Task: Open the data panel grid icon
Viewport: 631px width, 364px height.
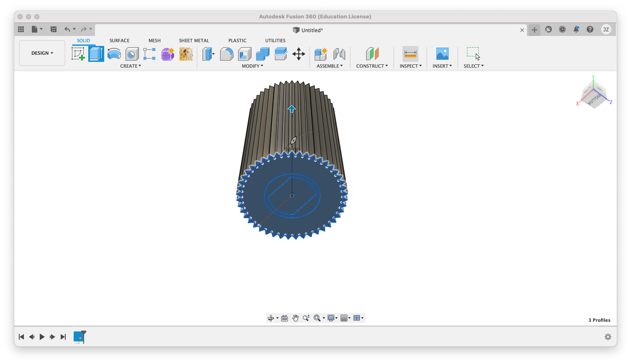Action: pos(21,29)
